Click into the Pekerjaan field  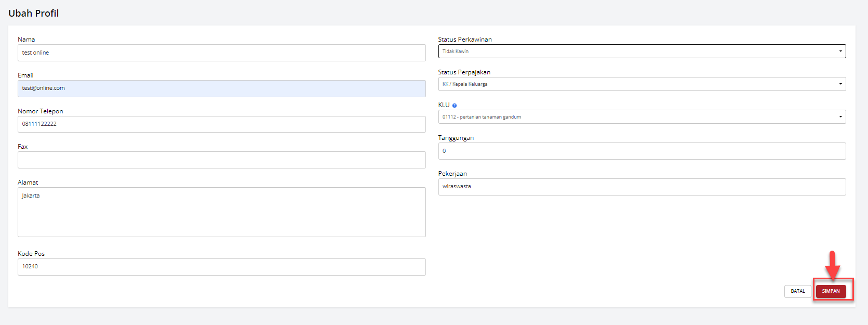pos(642,187)
